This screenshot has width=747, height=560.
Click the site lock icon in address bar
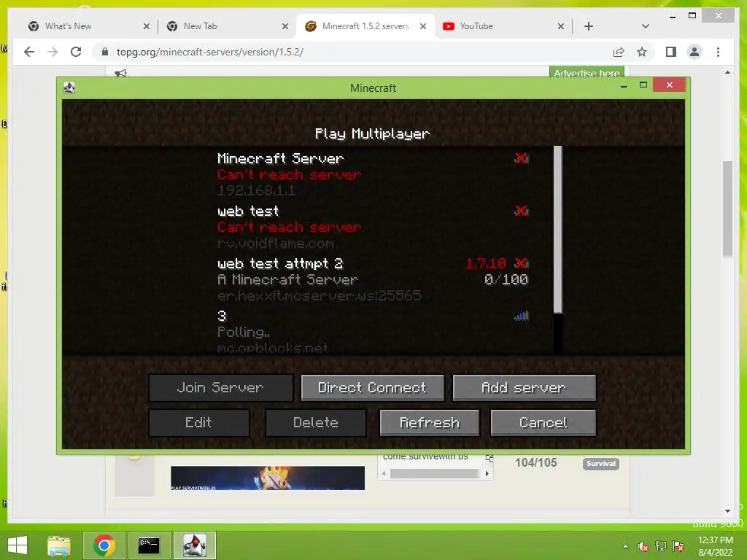(105, 52)
